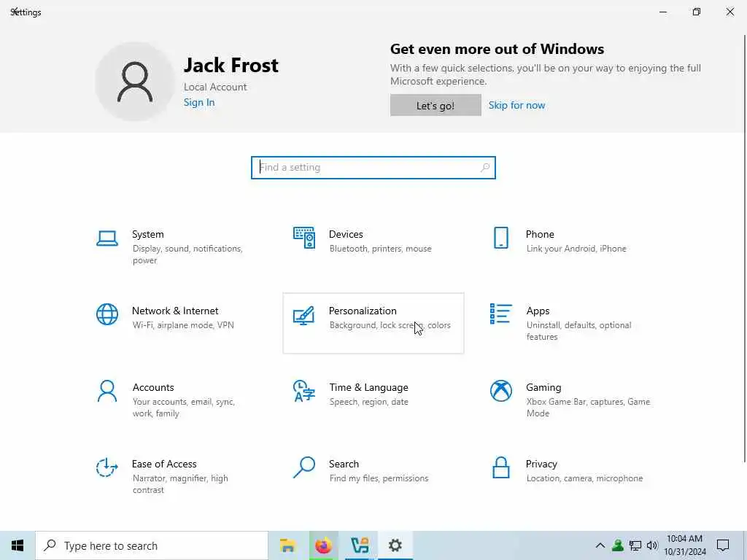Open the System laptop icon
The image size is (747, 560).
tap(107, 238)
